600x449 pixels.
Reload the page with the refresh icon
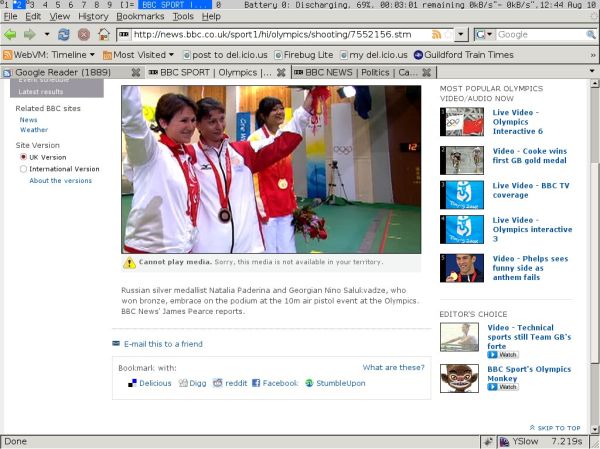(64, 35)
